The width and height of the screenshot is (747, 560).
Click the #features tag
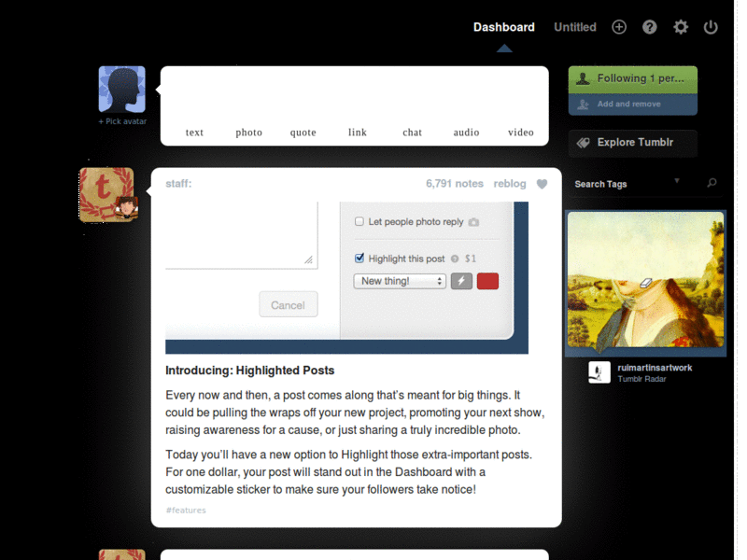[x=186, y=510]
